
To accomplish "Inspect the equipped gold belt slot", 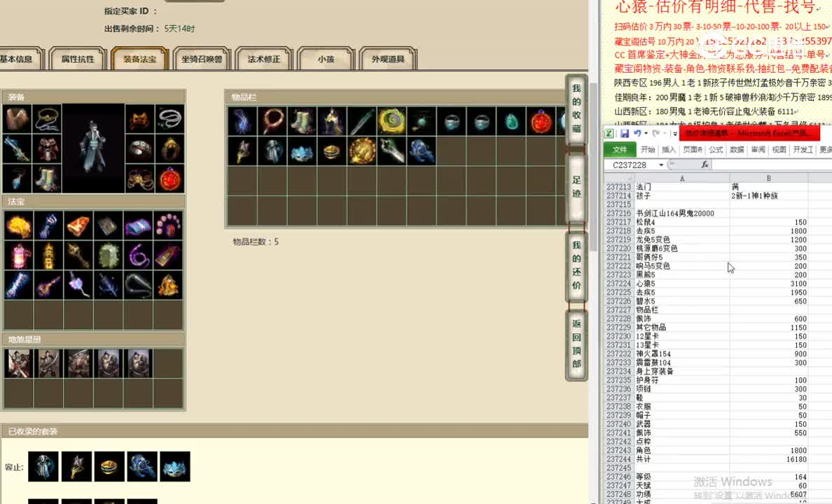I will [x=140, y=178].
